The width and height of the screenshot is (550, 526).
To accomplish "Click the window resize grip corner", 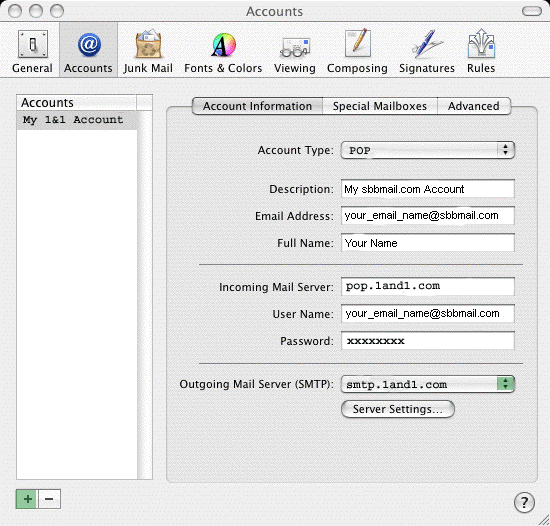I will click(x=544, y=520).
